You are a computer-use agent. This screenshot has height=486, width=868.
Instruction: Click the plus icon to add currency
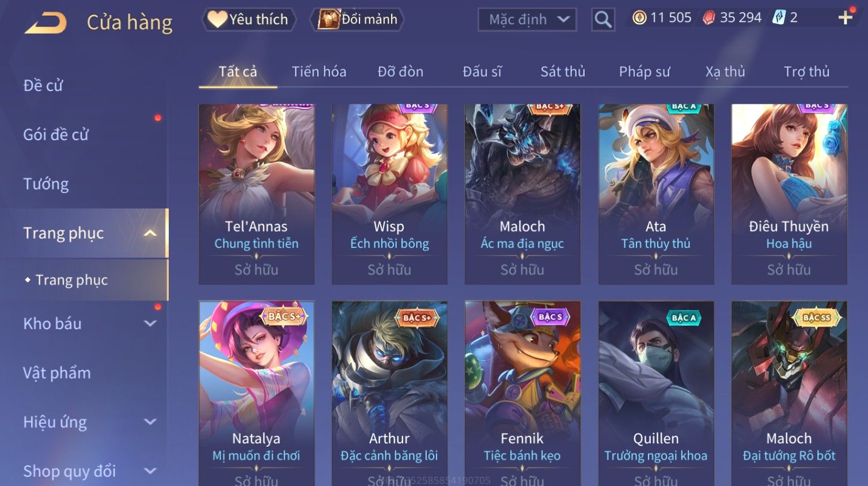click(x=845, y=18)
